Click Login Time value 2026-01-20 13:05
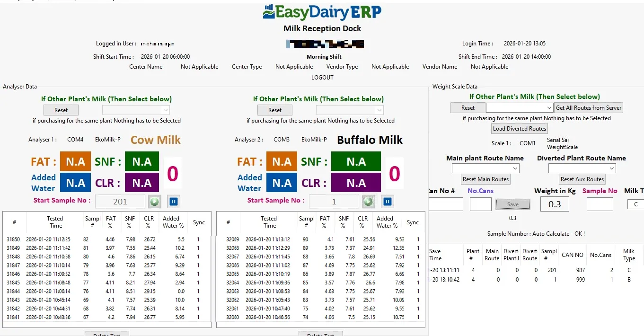 [x=524, y=44]
